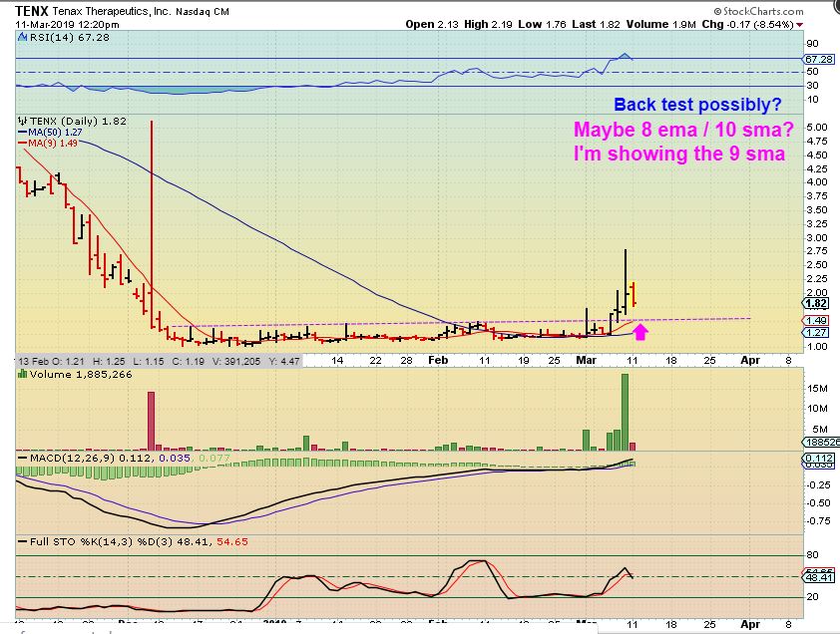Click the MACD(12,26,9) 0.112 label
This screenshot has width=840, height=634.
tap(91, 459)
